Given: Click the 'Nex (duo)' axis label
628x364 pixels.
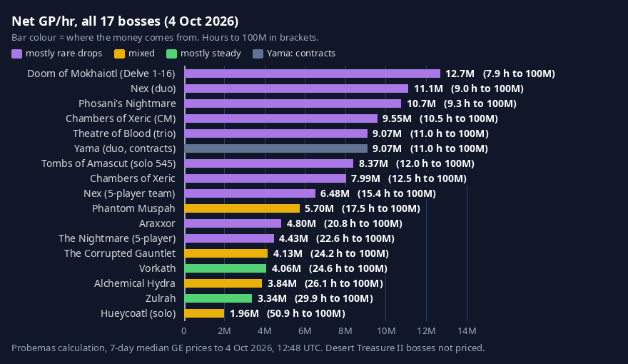Looking at the screenshot, I should coord(153,89).
